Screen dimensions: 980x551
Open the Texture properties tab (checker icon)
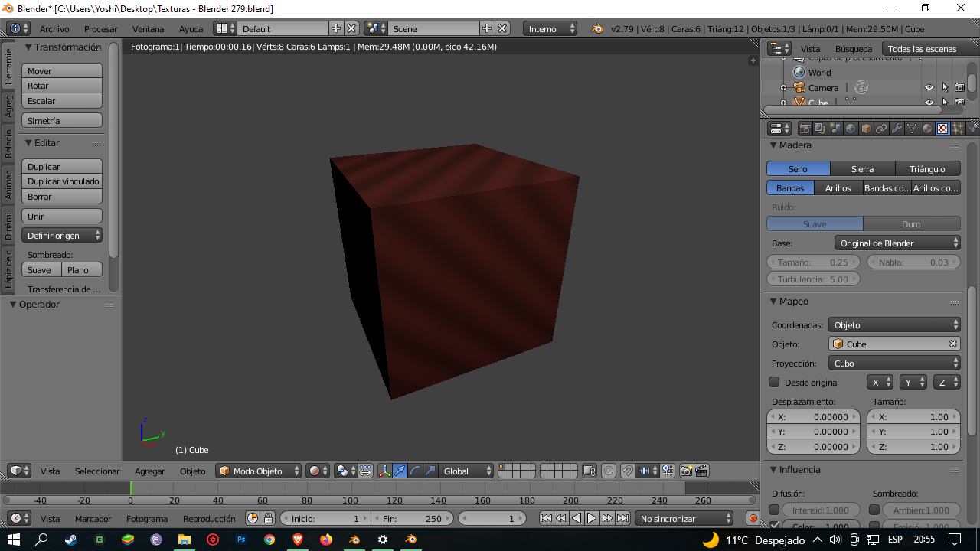pos(942,129)
